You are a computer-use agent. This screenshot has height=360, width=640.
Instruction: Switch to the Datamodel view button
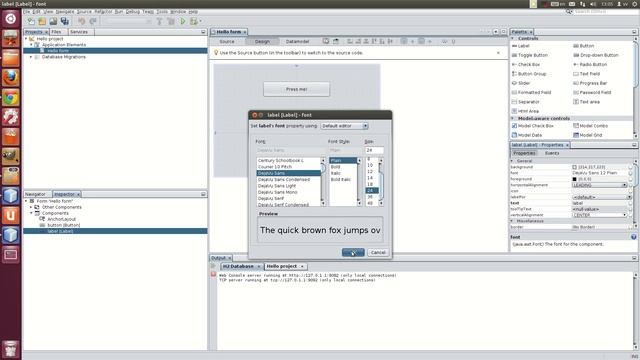point(298,42)
